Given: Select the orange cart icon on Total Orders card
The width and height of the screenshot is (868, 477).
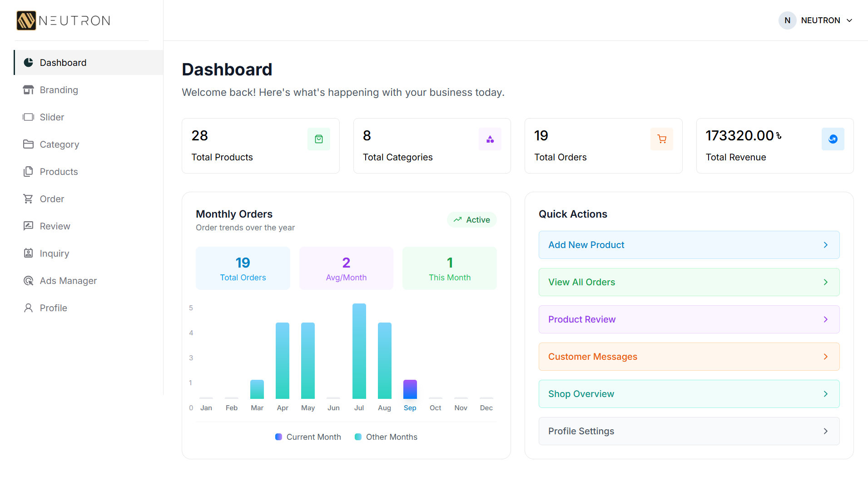Looking at the screenshot, I should (661, 139).
